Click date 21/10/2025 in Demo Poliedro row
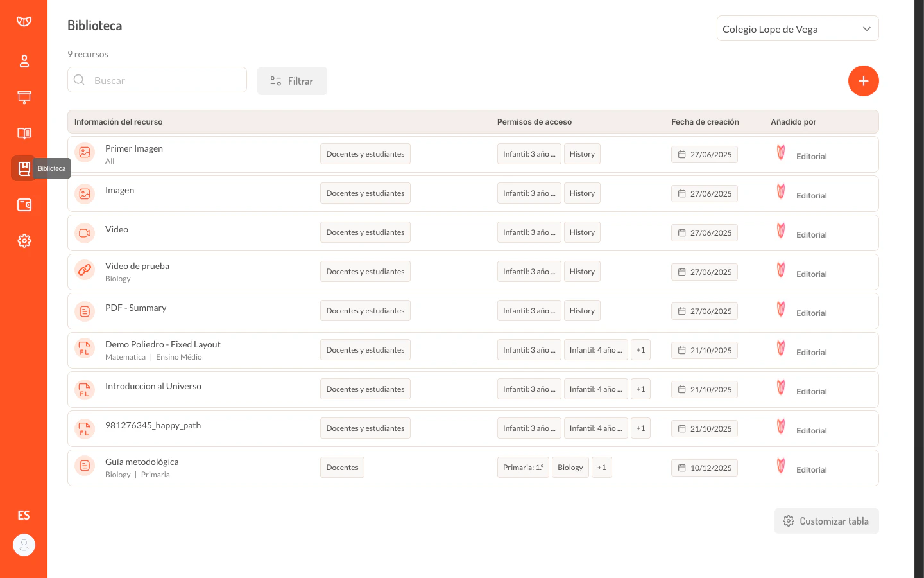The image size is (924, 578). 705,350
